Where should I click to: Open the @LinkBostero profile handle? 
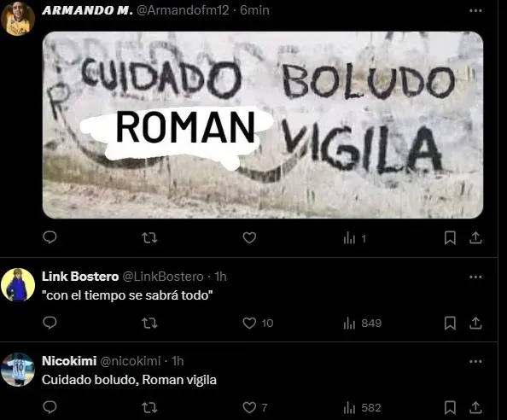point(163,277)
